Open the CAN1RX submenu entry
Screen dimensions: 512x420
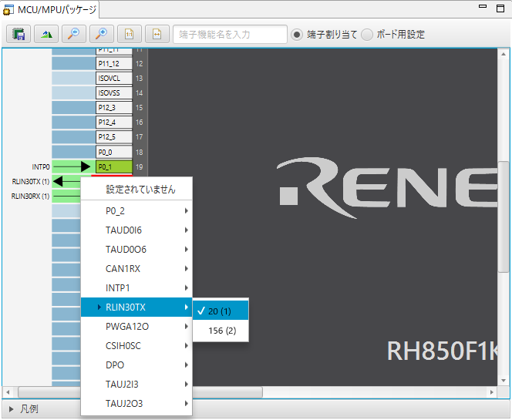(x=136, y=269)
